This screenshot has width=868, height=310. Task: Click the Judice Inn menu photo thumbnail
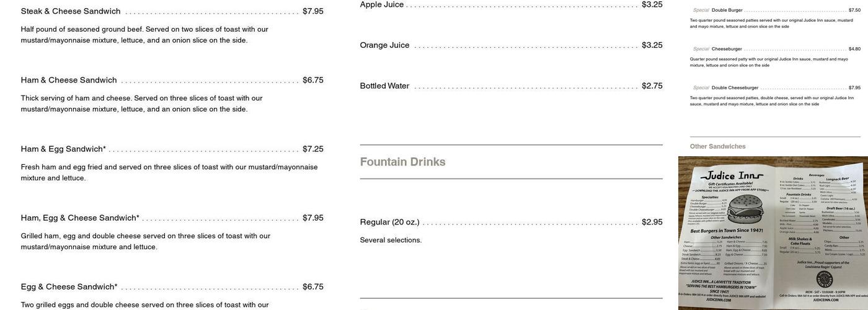[x=773, y=232]
